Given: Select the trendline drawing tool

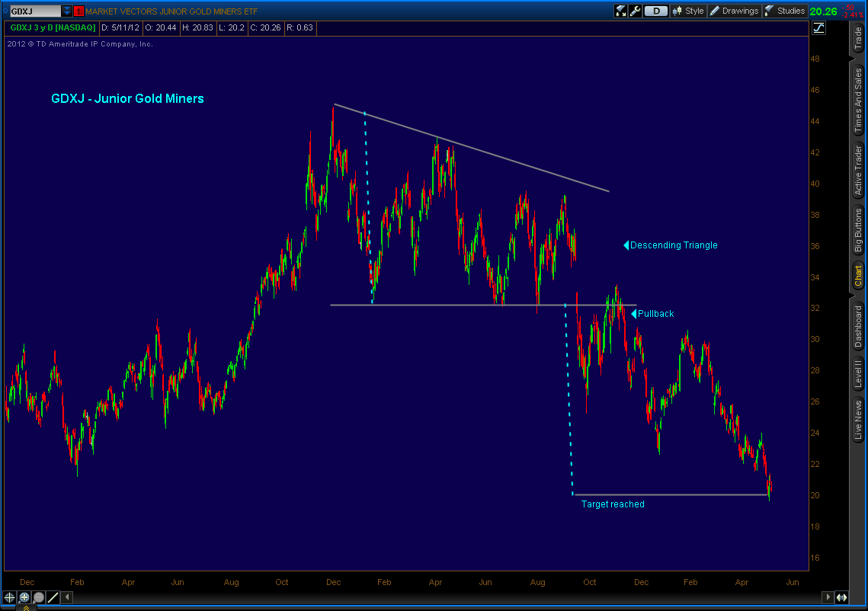Looking at the screenshot, I should point(53,597).
